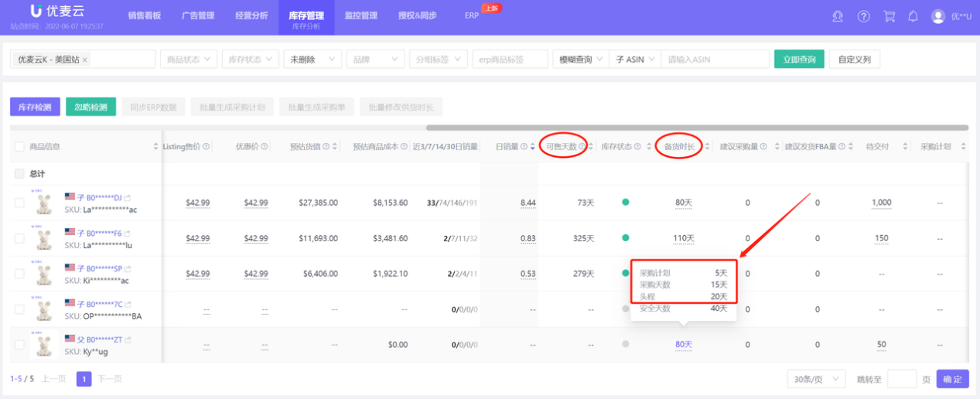The height and width of the screenshot is (399, 980).
Task: Open the 模糊查询 dropdown
Action: (581, 60)
